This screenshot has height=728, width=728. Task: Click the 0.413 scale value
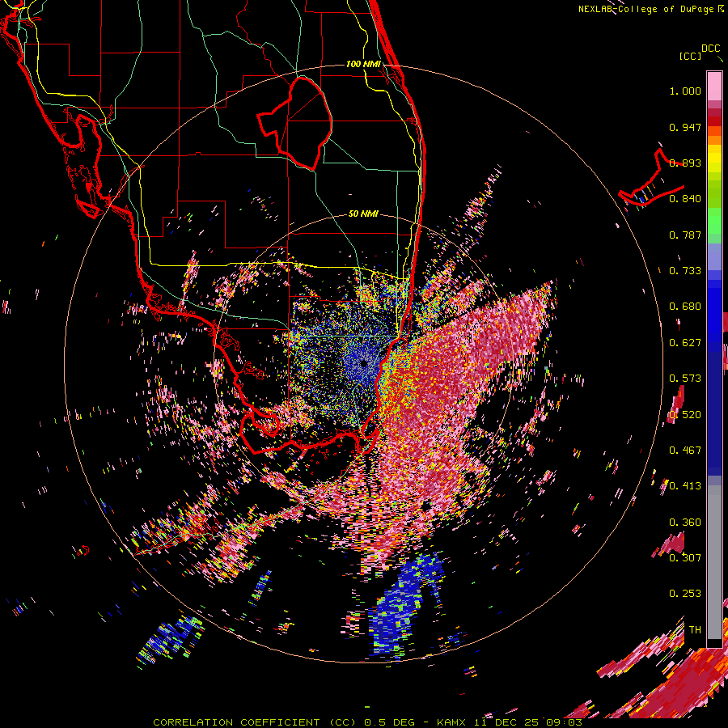click(685, 486)
